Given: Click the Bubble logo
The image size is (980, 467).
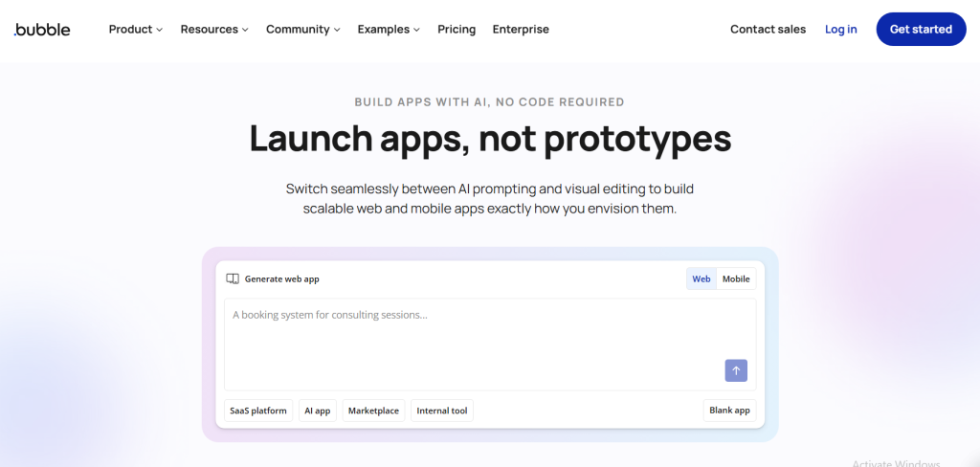Looking at the screenshot, I should point(42,30).
